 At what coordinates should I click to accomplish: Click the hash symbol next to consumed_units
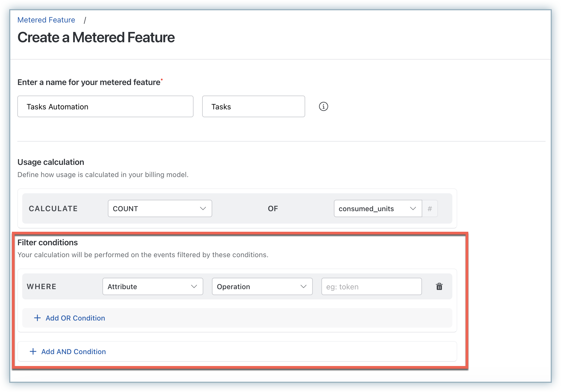click(430, 208)
